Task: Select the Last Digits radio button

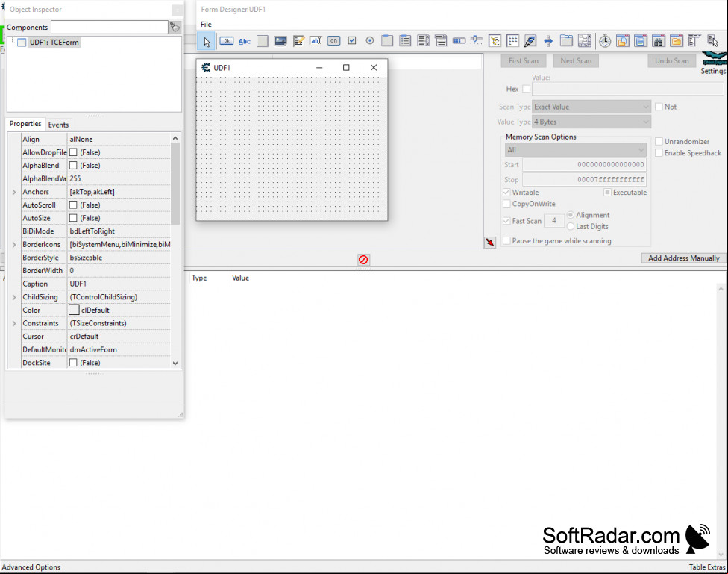Action: (571, 226)
